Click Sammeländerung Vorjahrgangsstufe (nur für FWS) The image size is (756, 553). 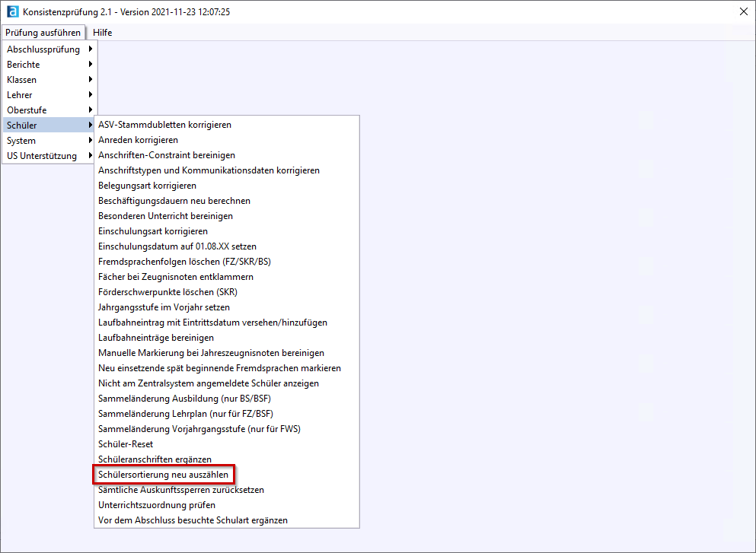(227, 429)
